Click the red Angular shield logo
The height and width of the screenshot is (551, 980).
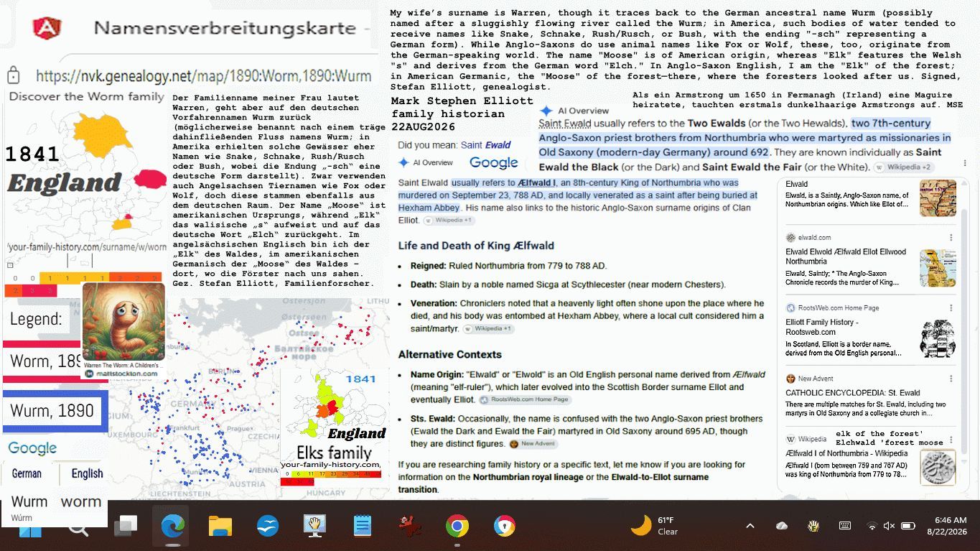tap(47, 27)
